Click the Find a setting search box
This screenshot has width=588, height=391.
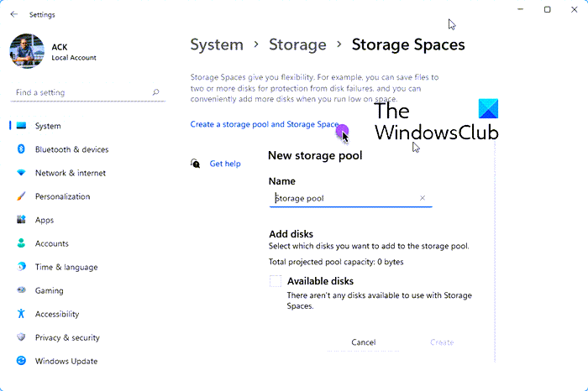click(x=87, y=92)
